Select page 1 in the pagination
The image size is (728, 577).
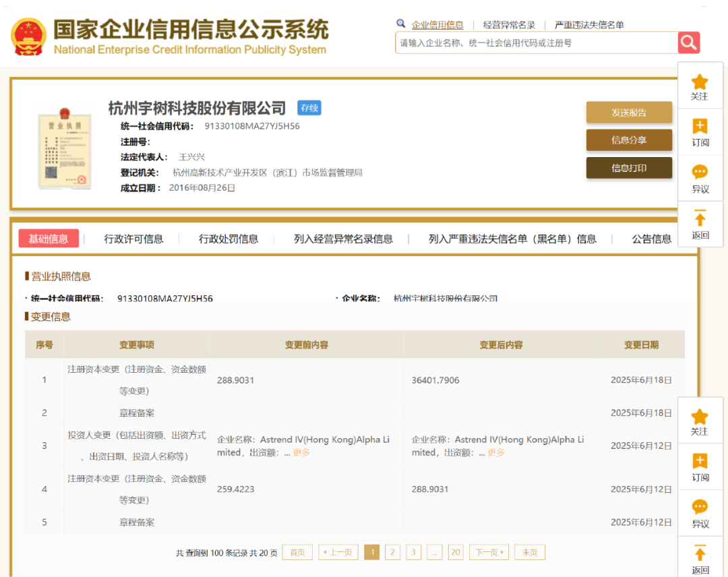(372, 553)
